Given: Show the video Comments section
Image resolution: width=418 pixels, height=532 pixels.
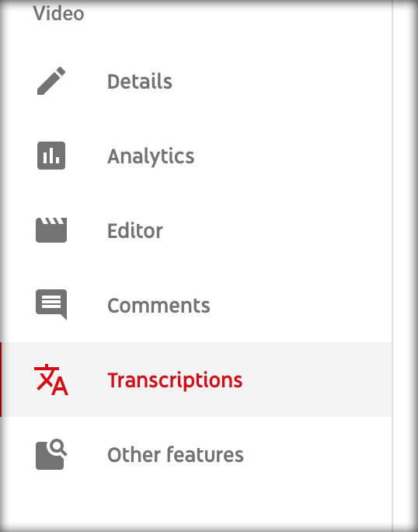Looking at the screenshot, I should [196, 305].
